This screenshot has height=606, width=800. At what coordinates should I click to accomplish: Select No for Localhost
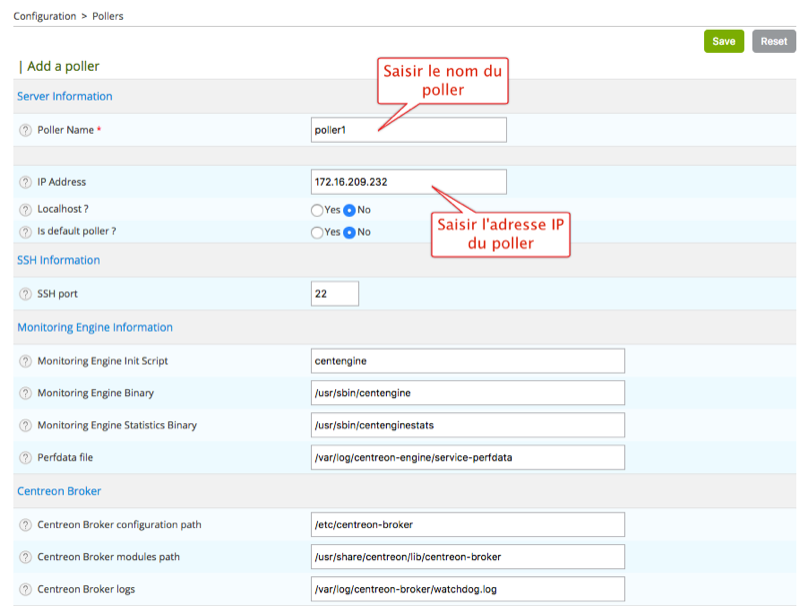click(350, 210)
